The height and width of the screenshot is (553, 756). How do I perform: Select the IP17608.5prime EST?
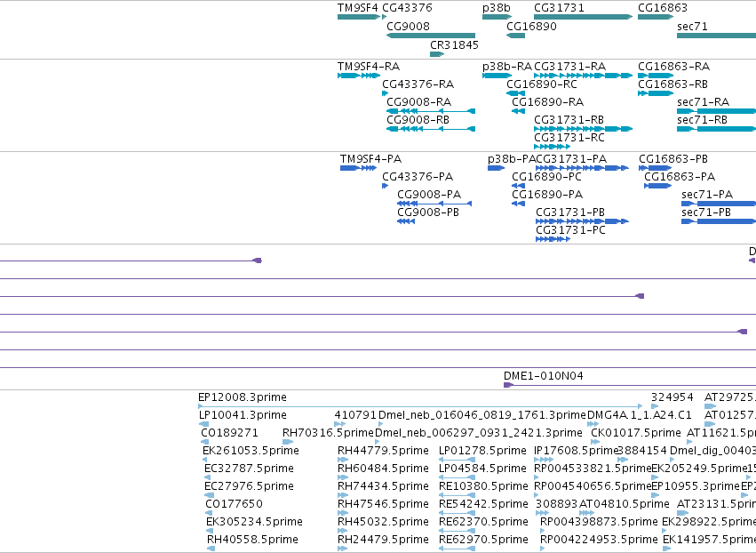tap(544, 460)
